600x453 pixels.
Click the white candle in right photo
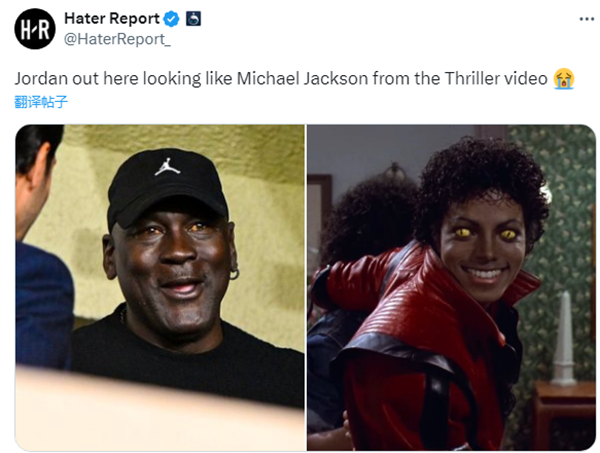point(563,338)
